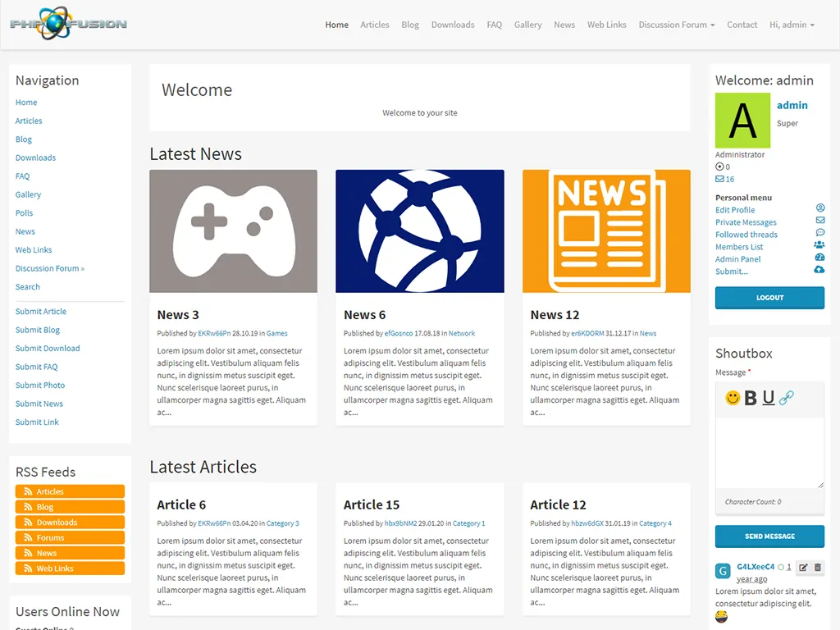Image resolution: width=840 pixels, height=630 pixels.
Task: Open News 12 article title
Action: (x=555, y=315)
